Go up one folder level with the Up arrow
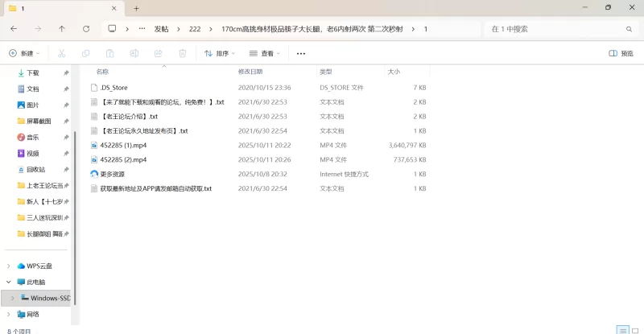The width and height of the screenshot is (644, 334). (62, 28)
